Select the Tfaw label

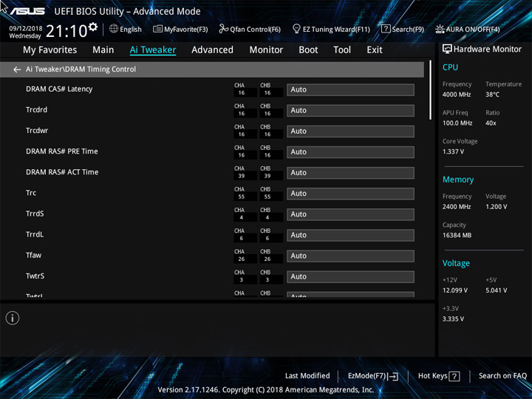tap(33, 255)
